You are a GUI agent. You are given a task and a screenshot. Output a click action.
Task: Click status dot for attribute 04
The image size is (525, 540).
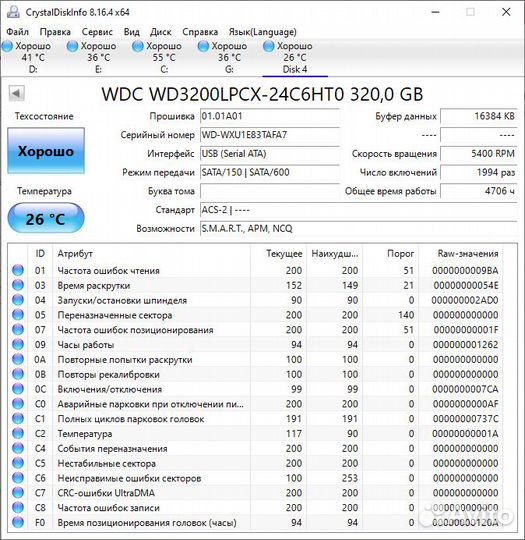[x=18, y=300]
